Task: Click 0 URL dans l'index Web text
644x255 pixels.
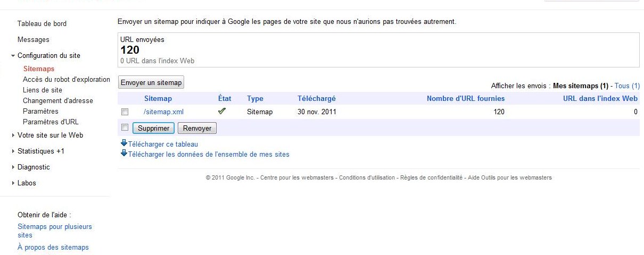Action: click(x=158, y=61)
